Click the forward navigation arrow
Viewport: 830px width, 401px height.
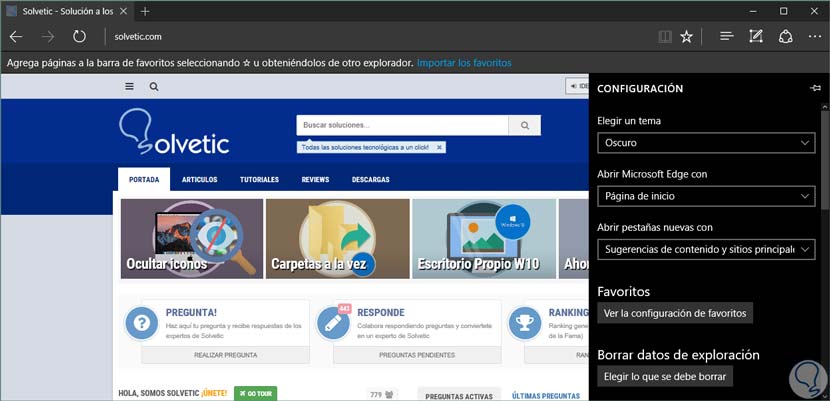(x=48, y=37)
